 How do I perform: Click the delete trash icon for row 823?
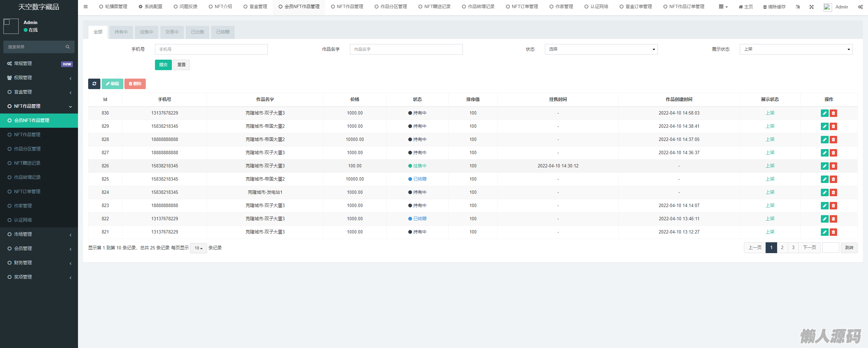click(833, 206)
